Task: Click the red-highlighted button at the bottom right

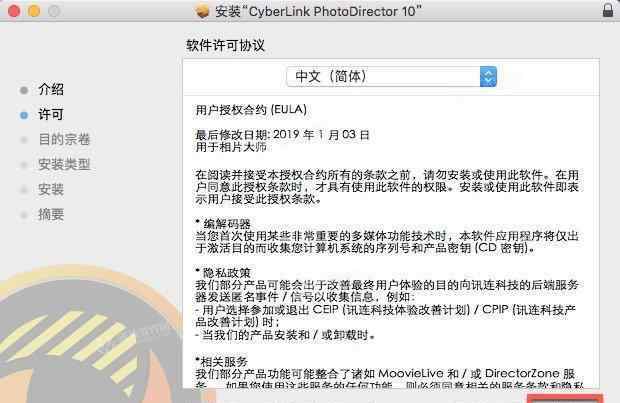Action: click(565, 398)
